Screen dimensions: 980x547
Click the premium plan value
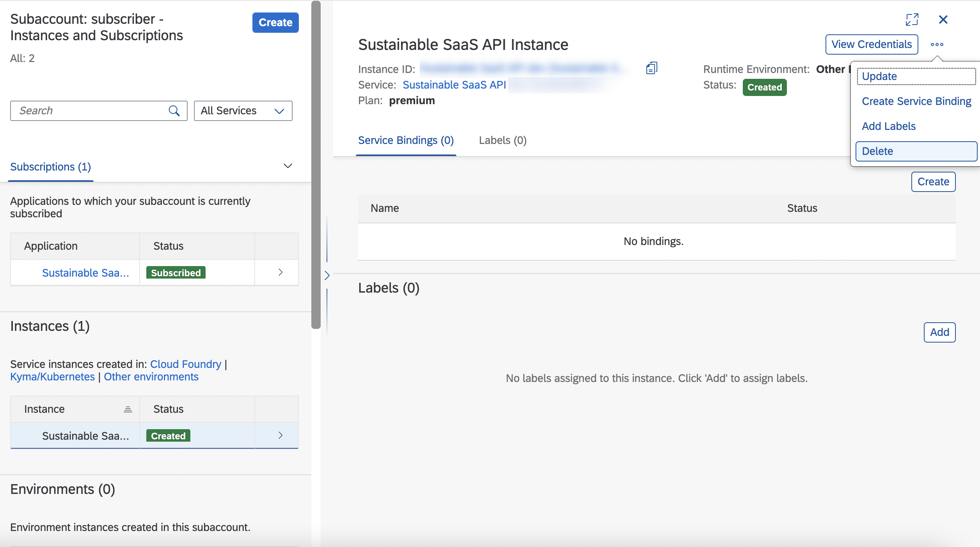coord(412,101)
